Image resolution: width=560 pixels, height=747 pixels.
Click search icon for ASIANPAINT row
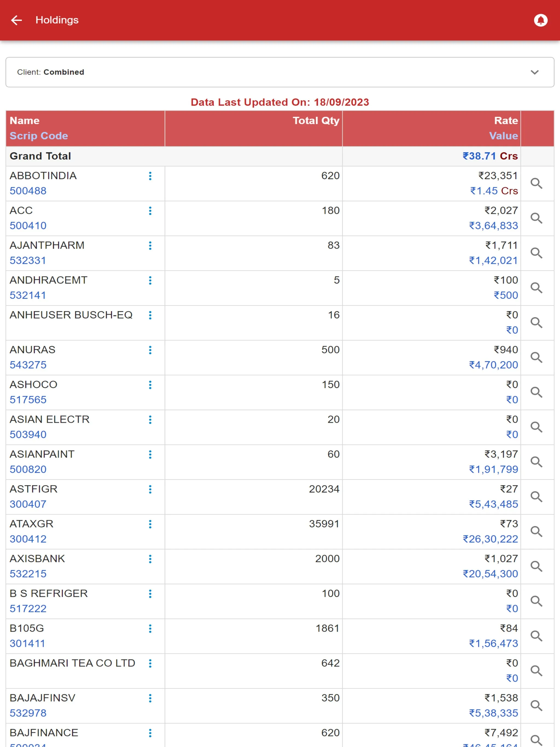pyautogui.click(x=536, y=462)
